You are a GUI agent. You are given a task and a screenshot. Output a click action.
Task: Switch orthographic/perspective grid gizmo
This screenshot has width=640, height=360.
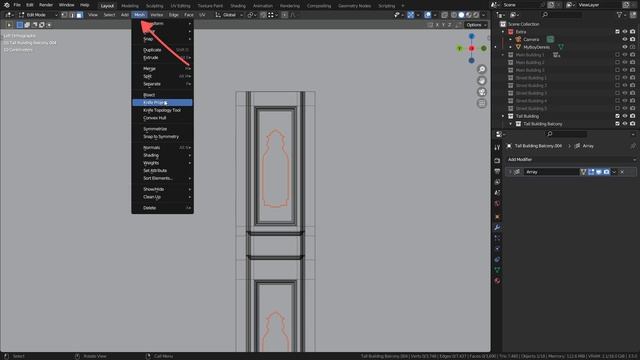[482, 103]
